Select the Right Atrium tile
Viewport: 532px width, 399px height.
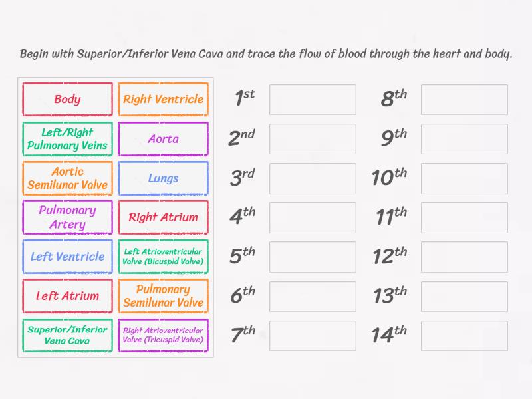pos(163,217)
